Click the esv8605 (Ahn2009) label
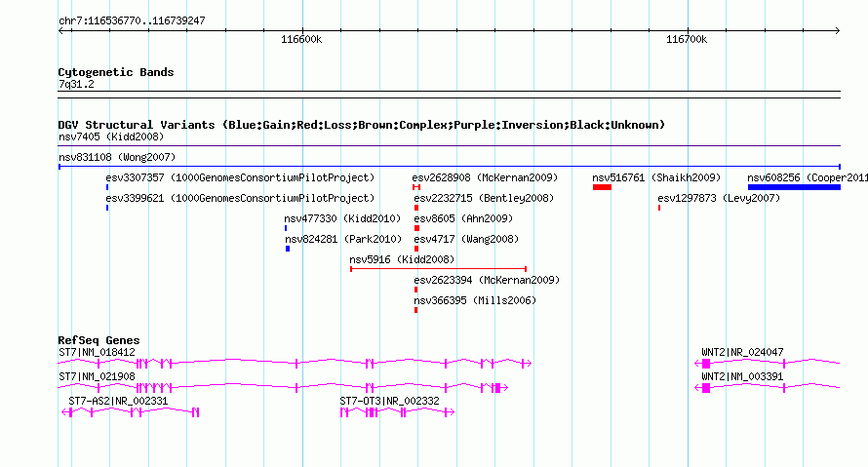This screenshot has width=868, height=467. click(463, 218)
